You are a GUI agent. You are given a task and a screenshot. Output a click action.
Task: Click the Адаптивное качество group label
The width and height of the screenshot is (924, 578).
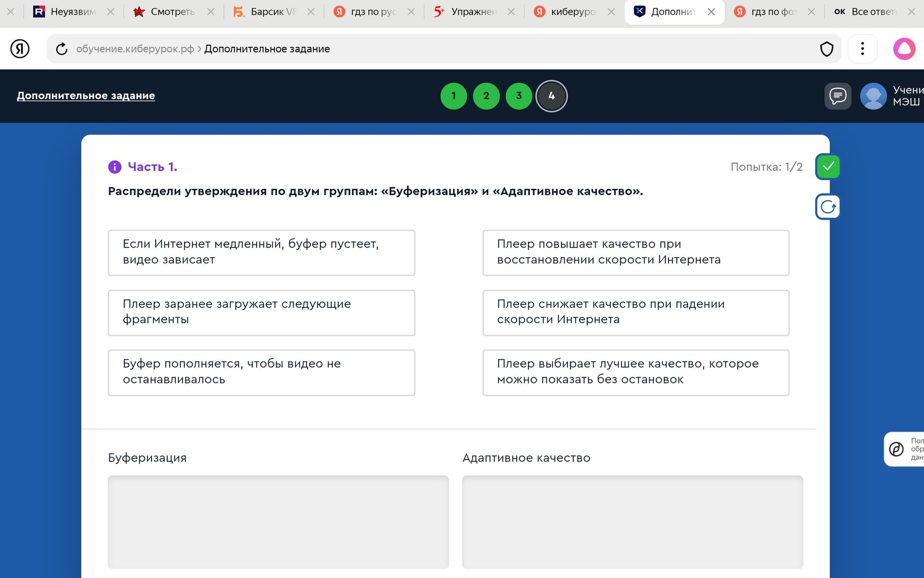(x=526, y=458)
